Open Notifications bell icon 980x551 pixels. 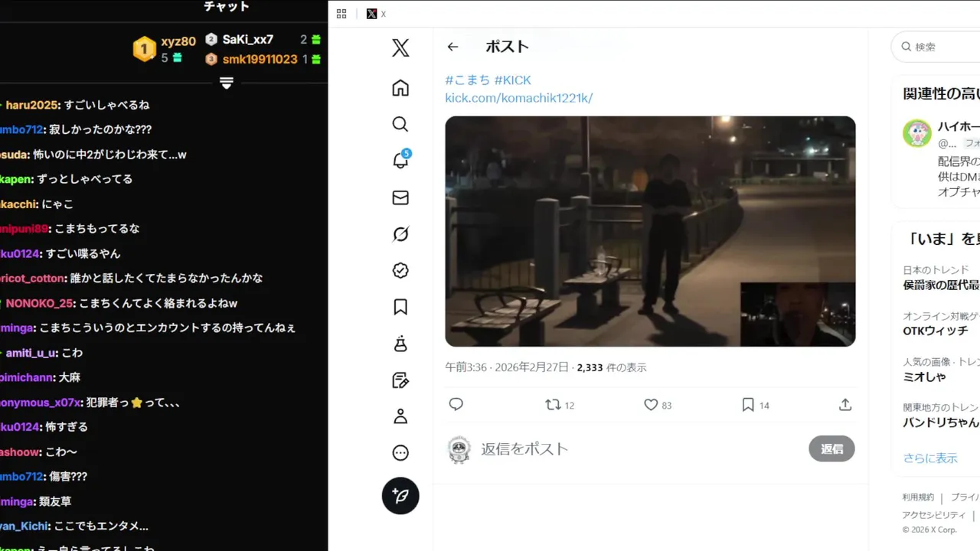400,161
